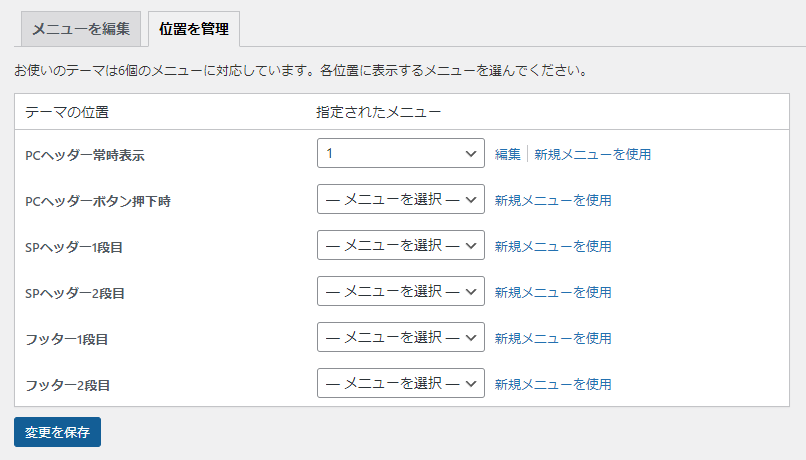Click 新規メニューを使用 for PCヘッダー常時表示

[593, 154]
